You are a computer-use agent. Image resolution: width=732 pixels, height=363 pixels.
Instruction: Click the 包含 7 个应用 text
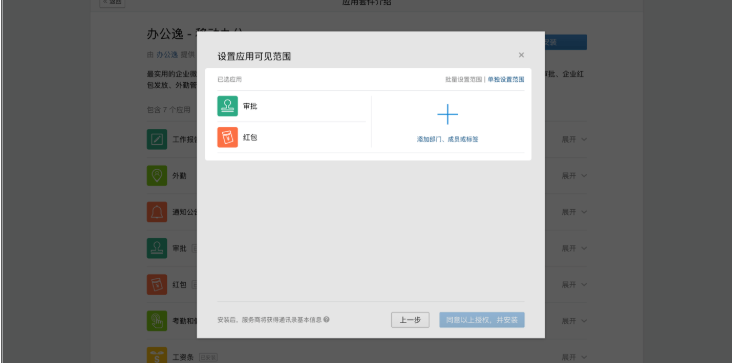pyautogui.click(x=169, y=110)
